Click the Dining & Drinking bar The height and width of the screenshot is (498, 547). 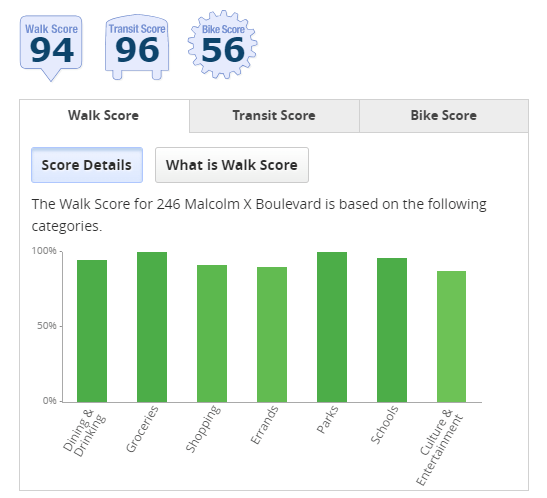pyautogui.click(x=92, y=331)
